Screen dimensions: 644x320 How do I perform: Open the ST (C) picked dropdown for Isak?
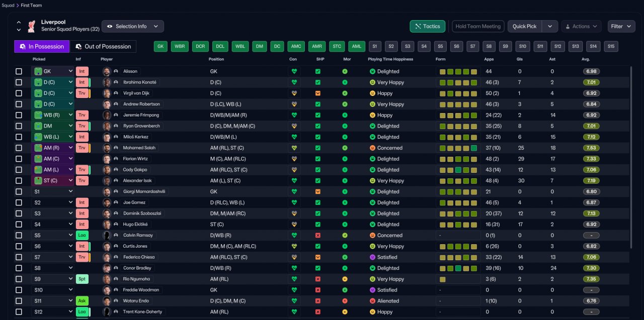[53, 180]
